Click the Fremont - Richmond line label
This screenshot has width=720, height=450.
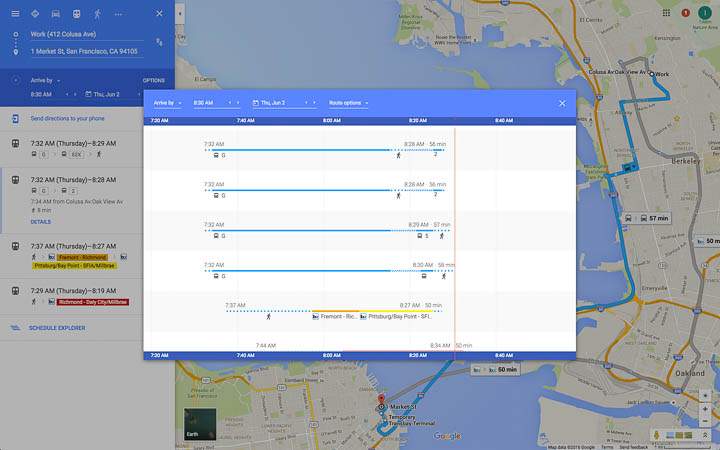[x=83, y=257]
